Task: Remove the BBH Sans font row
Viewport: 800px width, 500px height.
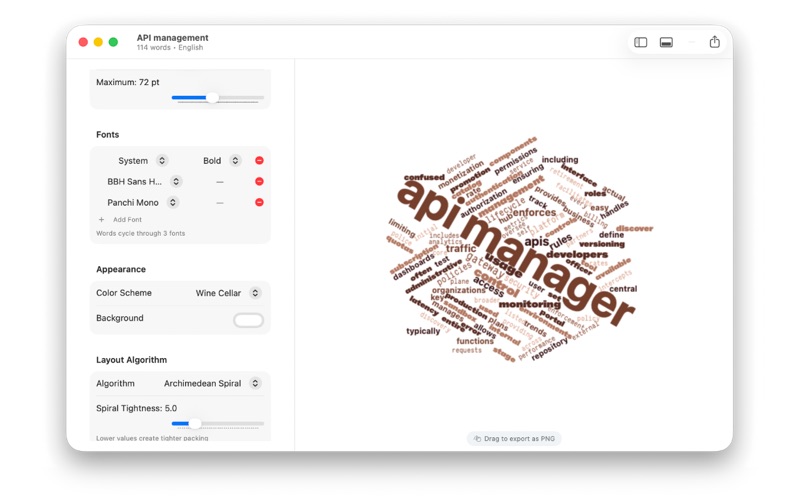Action: point(259,181)
